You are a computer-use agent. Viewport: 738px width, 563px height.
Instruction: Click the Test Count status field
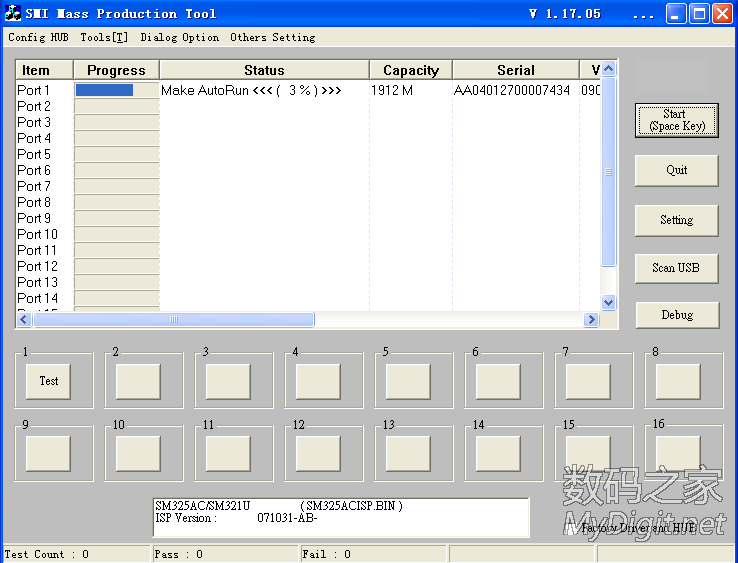77,554
